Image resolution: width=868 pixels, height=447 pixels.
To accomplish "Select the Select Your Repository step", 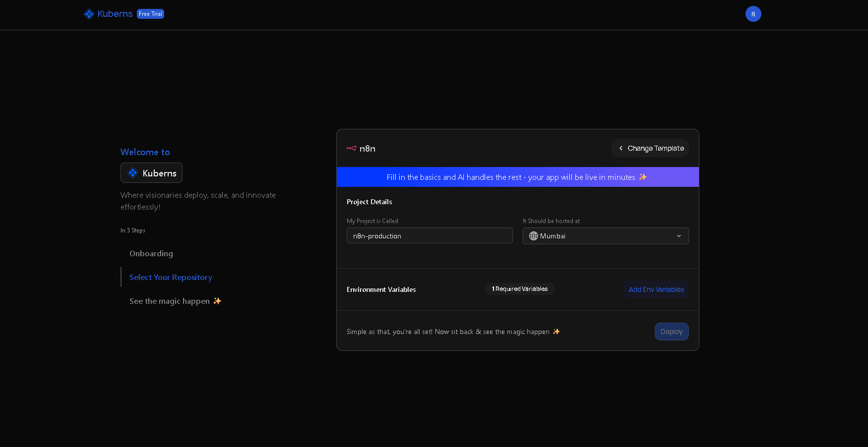I will pyautogui.click(x=171, y=277).
